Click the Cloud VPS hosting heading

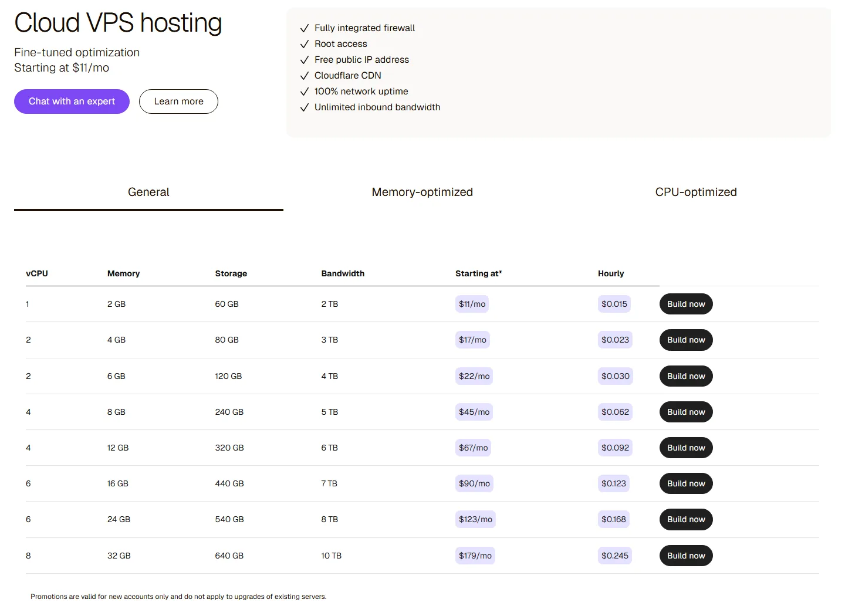118,23
